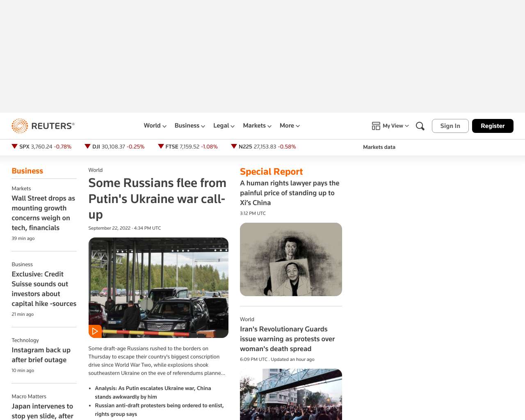
Task: Open the Markets data link
Action: pos(379,147)
